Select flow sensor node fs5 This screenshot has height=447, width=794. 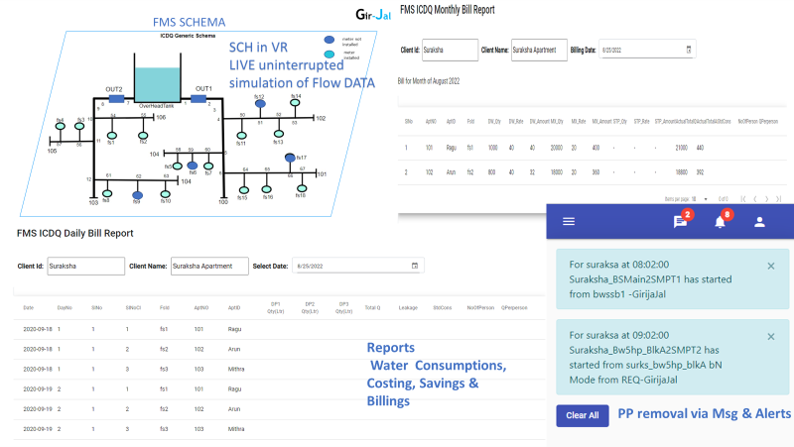[177, 166]
